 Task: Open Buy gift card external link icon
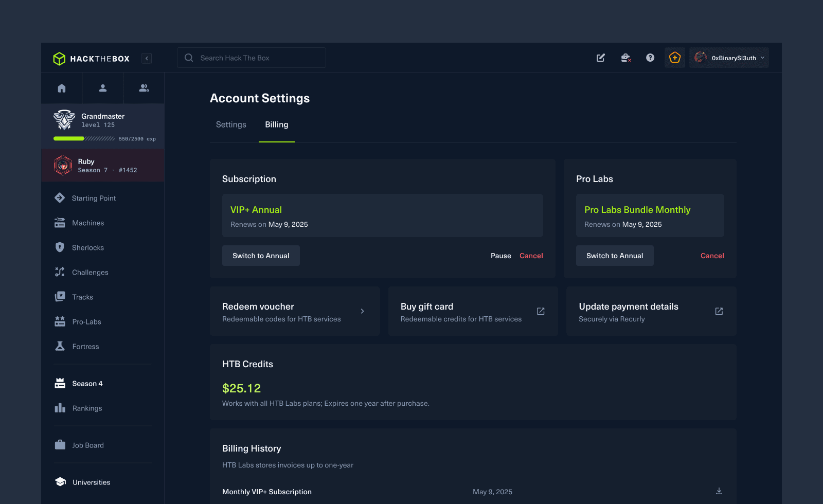(x=541, y=311)
